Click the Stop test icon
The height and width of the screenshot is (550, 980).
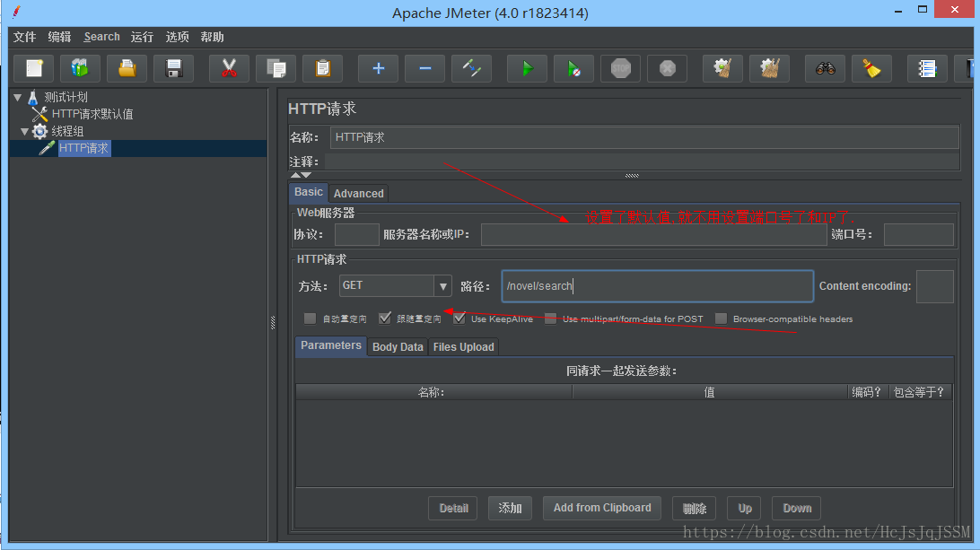621,68
